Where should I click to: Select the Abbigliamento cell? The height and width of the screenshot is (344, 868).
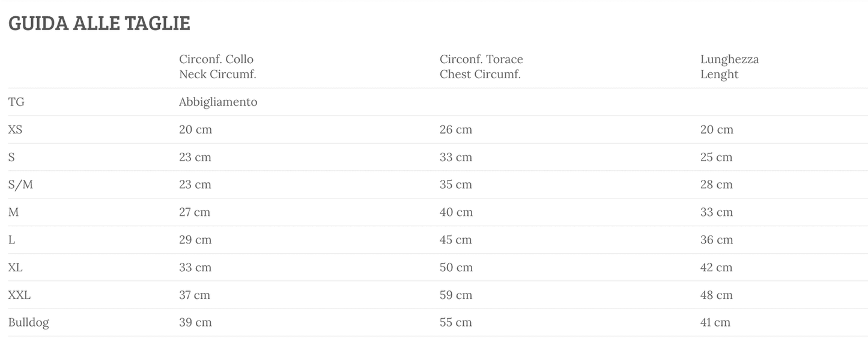tap(218, 102)
